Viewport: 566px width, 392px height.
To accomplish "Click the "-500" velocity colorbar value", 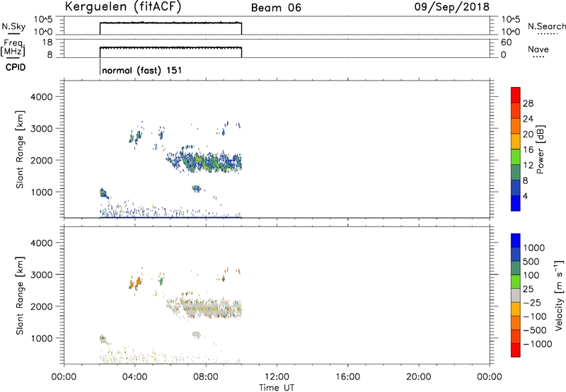I will 535,330.
